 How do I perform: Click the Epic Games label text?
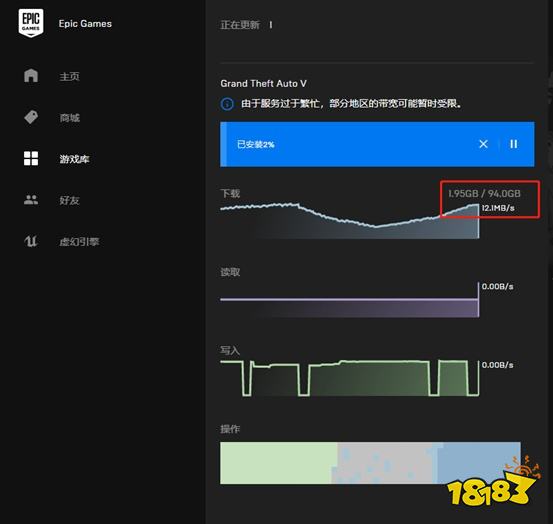click(85, 24)
